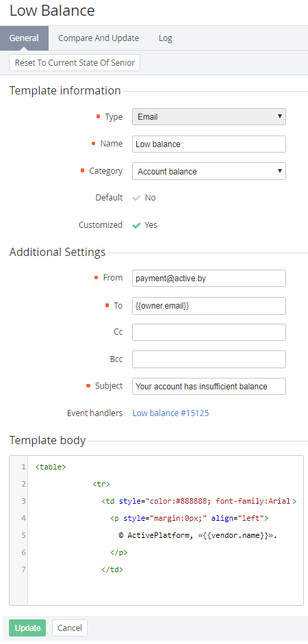Click the gray Default No checkmark

[136, 198]
